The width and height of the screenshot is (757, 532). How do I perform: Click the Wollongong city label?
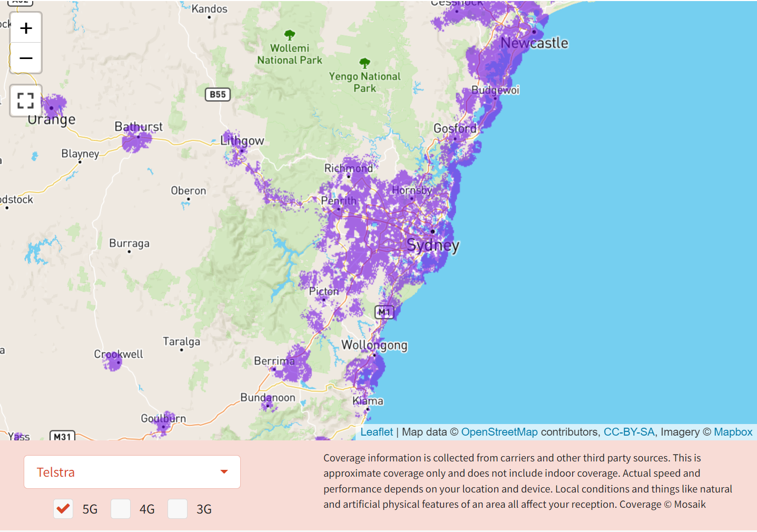[375, 346]
